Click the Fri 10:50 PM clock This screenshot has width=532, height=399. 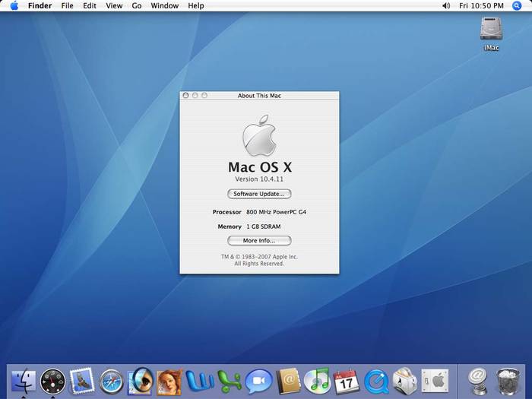tap(481, 6)
